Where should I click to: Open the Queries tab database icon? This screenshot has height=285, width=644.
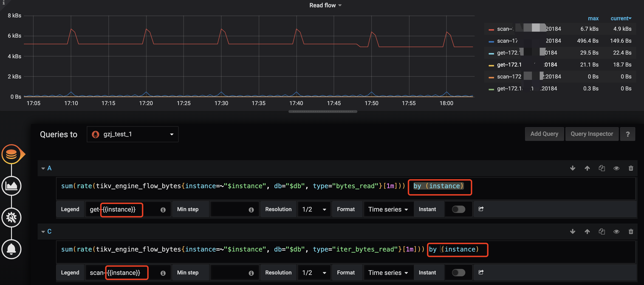pos(11,154)
